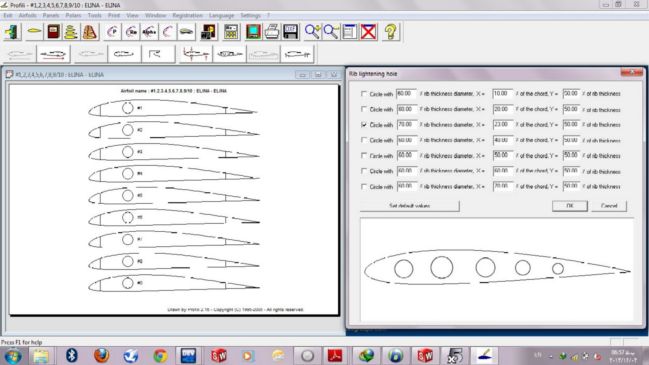Image resolution: width=649 pixels, height=365 pixels.
Task: Cancel the Rib lightening hole dialog
Action: click(x=609, y=206)
